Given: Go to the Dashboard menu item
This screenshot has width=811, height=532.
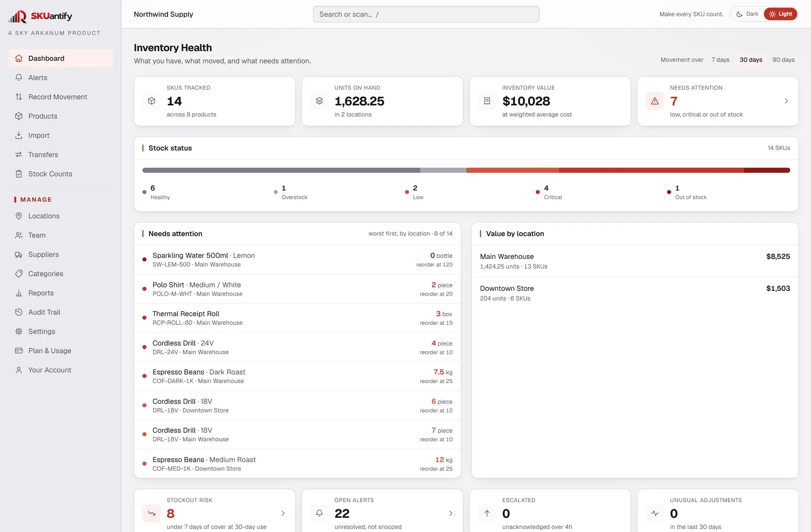Looking at the screenshot, I should (x=60, y=58).
